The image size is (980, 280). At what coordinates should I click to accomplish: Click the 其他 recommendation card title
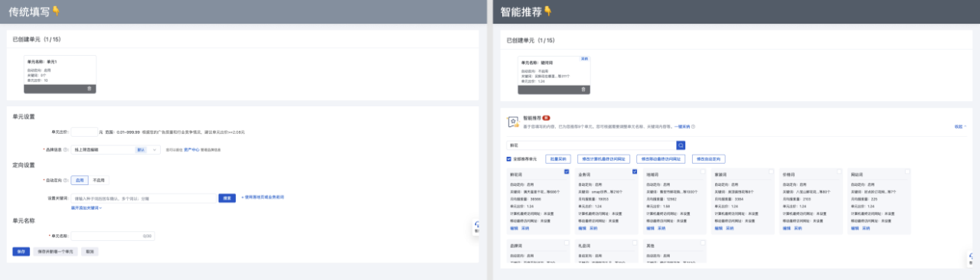(650, 246)
